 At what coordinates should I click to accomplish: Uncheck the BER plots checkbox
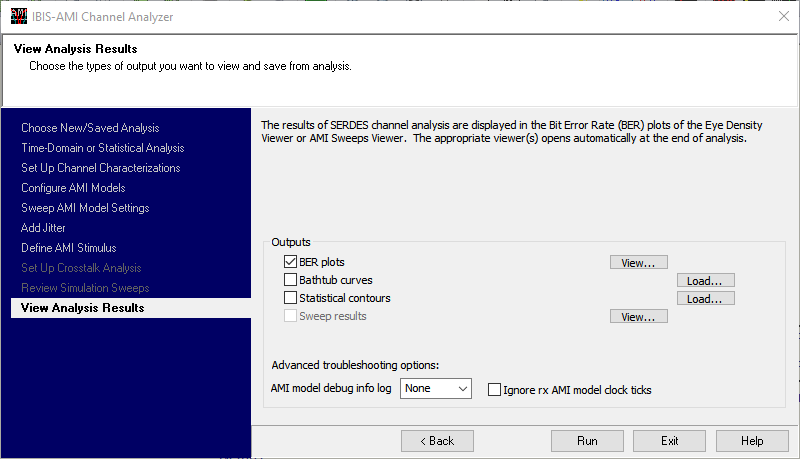(x=291, y=262)
